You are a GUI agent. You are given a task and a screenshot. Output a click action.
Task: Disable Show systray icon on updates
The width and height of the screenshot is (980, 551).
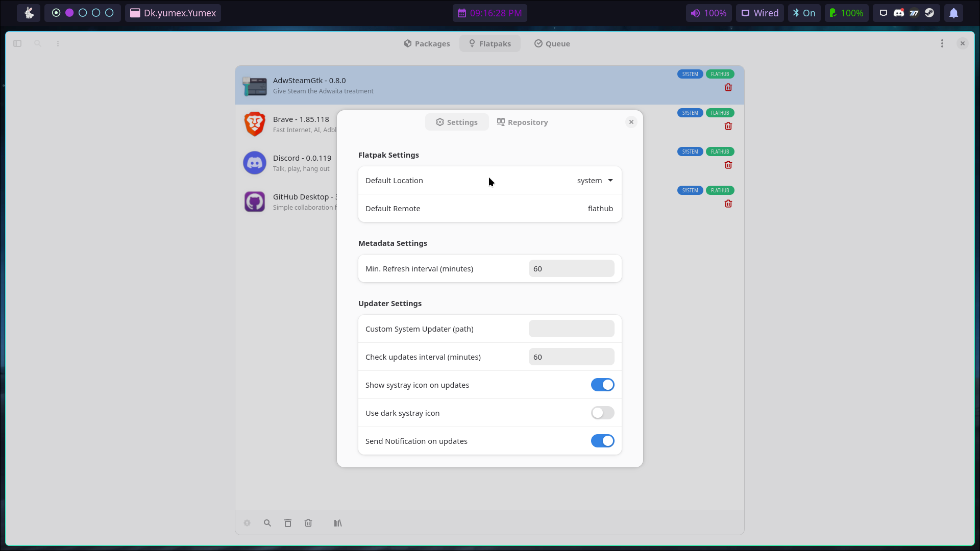coord(602,385)
